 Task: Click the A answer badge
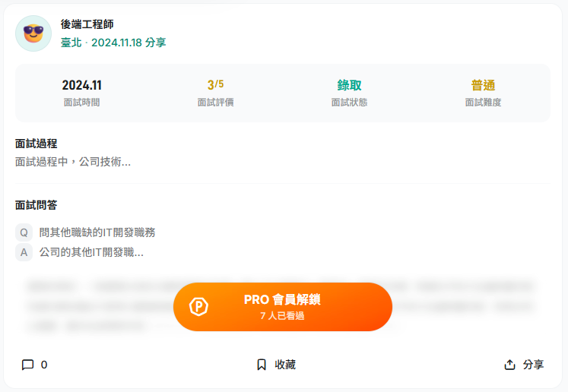(24, 252)
